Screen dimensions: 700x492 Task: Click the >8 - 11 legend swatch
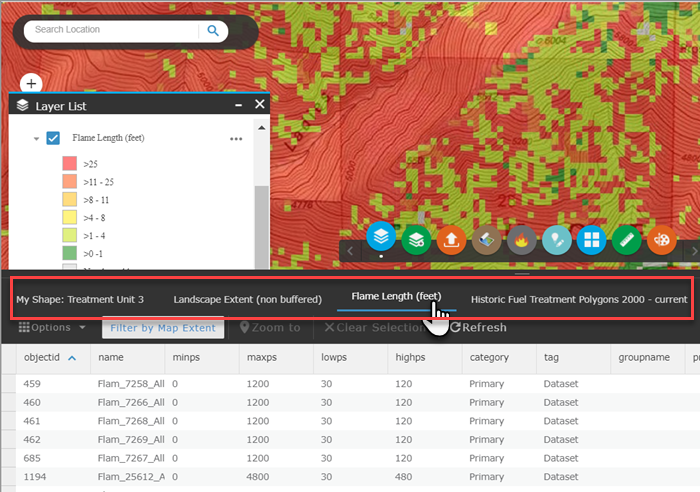[70, 199]
